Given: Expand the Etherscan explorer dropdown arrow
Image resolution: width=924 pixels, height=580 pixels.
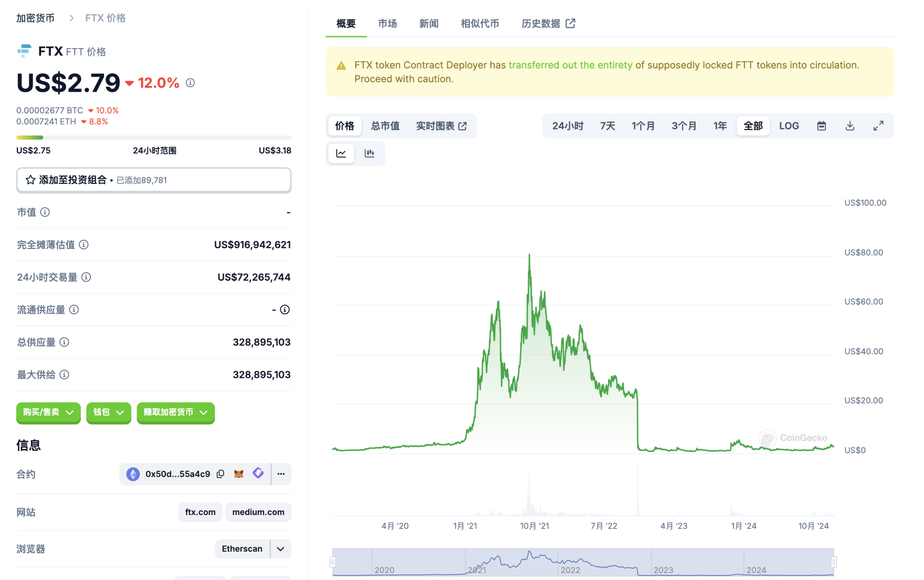Looking at the screenshot, I should coord(281,549).
